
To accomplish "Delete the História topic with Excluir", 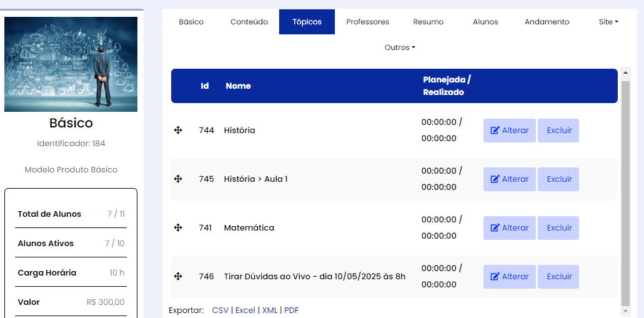I will (558, 131).
